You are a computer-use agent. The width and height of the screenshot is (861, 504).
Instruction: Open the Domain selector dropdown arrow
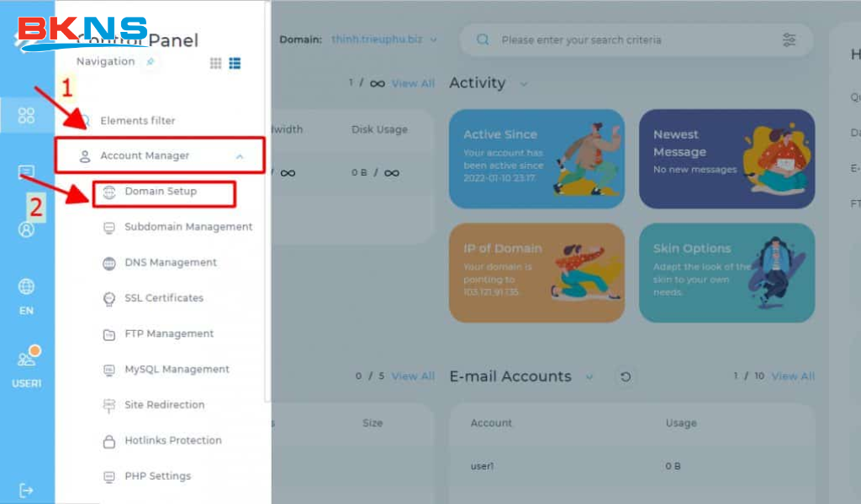coord(433,40)
